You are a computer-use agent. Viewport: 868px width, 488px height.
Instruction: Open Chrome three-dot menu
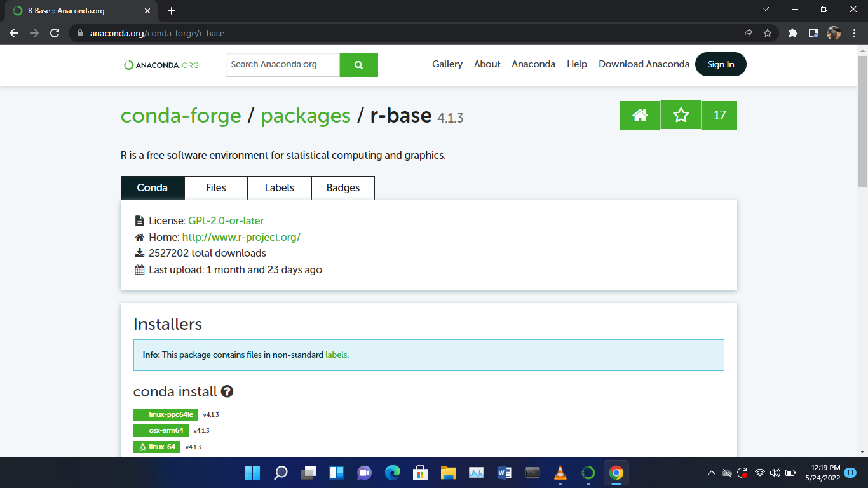(854, 33)
